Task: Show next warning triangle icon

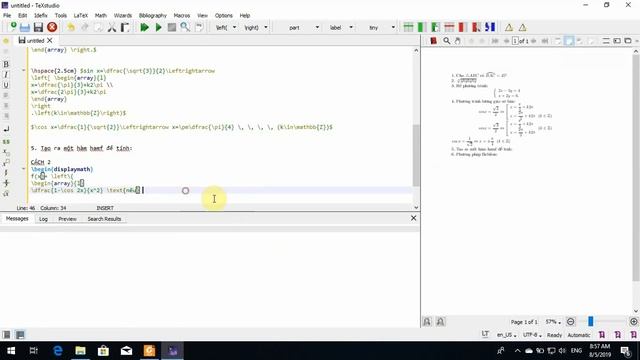Action: pyautogui.click(x=522, y=27)
